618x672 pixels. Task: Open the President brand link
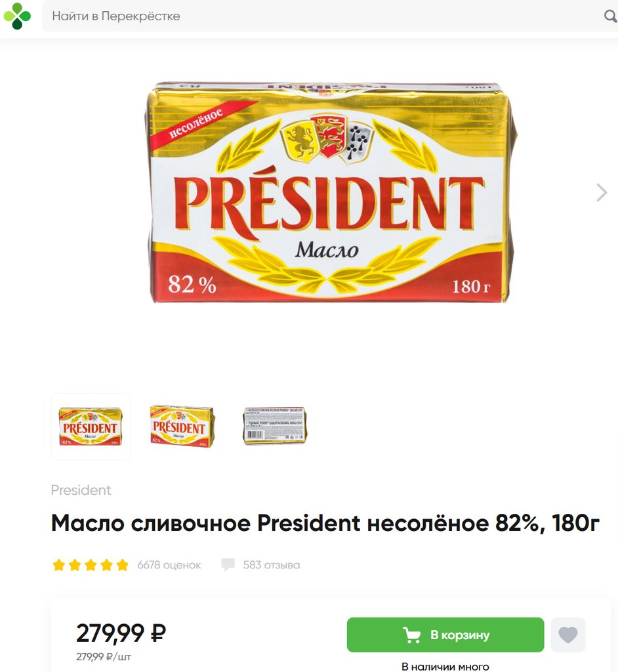pyautogui.click(x=81, y=490)
